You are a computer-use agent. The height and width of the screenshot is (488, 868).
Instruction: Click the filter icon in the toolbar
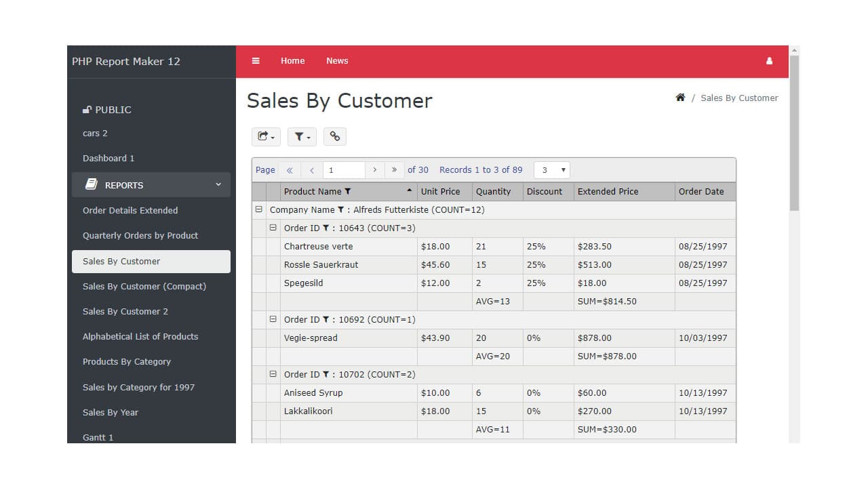pyautogui.click(x=301, y=136)
